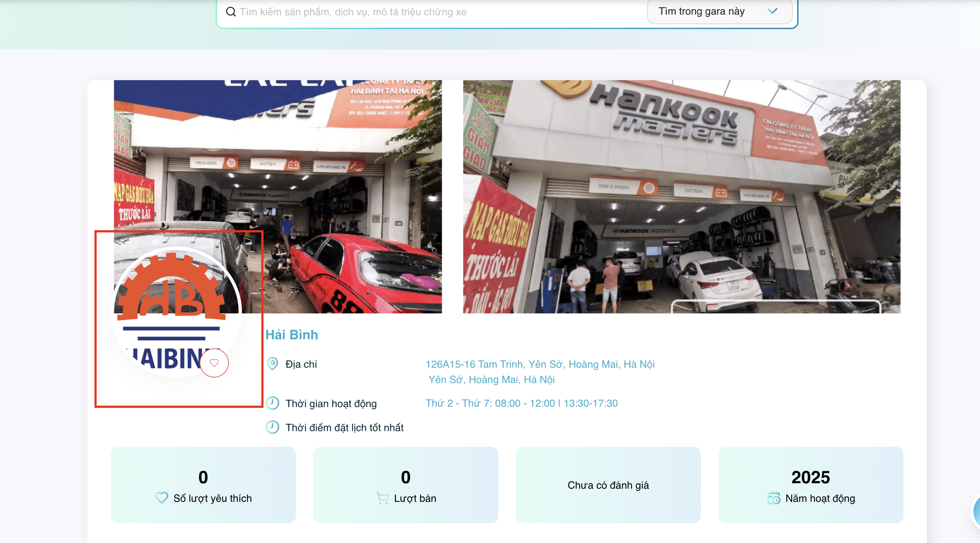The height and width of the screenshot is (543, 980).
Task: Click the calendar icon beside Năm hoạt động
Action: [774, 498]
